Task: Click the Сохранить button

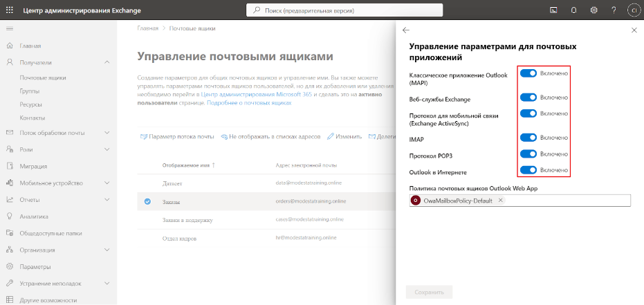Action: (x=429, y=293)
